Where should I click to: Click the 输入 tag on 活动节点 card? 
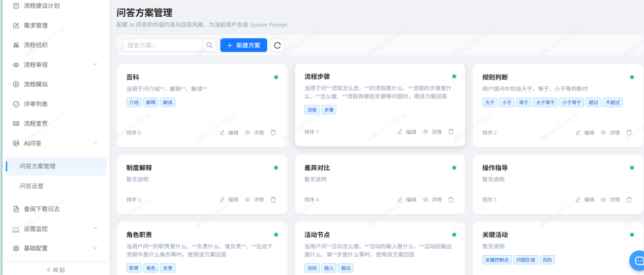point(329,268)
